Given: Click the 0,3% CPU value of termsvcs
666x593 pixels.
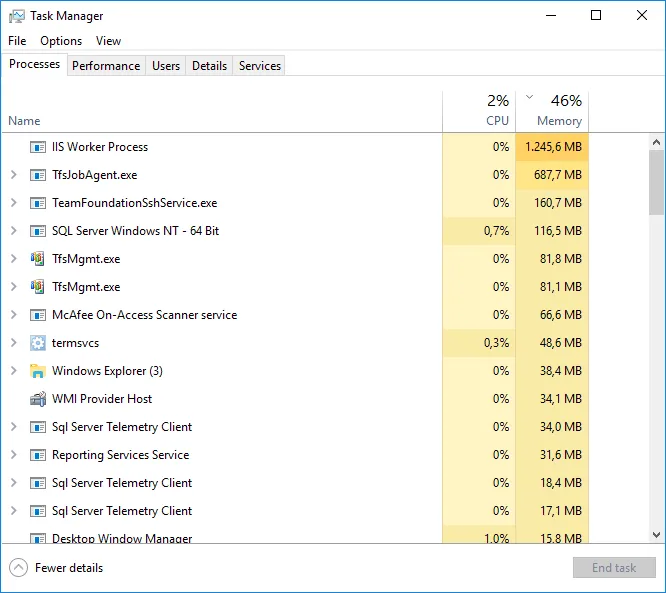Looking at the screenshot, I should (x=497, y=343).
